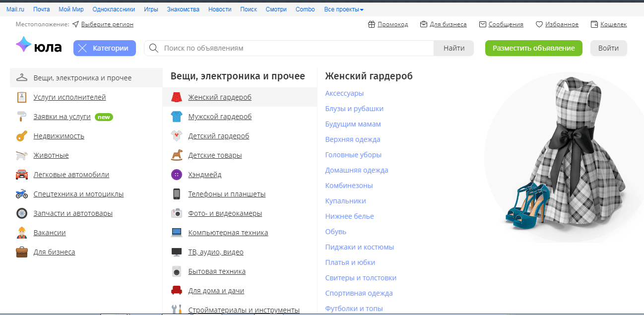Click the red sofa icon for Для дома и дачи
Screen dimensions: 644x315
coord(177,291)
